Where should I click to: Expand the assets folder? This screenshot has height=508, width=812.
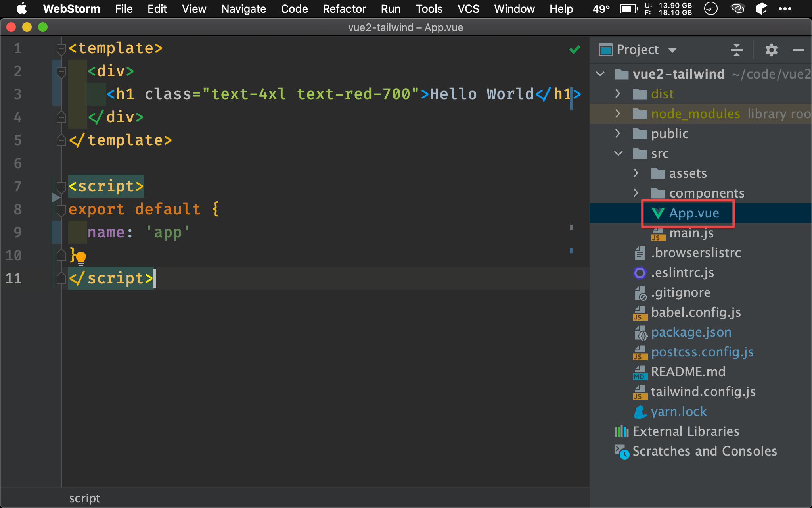click(636, 173)
